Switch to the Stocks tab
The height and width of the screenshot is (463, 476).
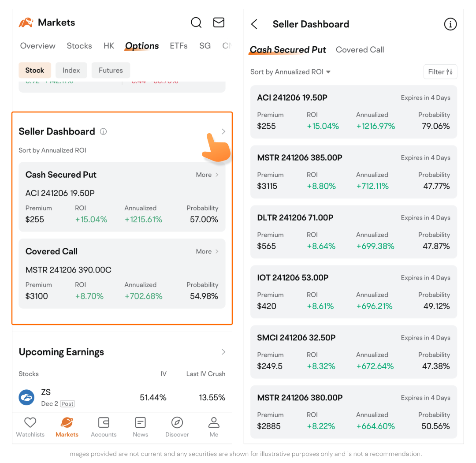coord(79,46)
